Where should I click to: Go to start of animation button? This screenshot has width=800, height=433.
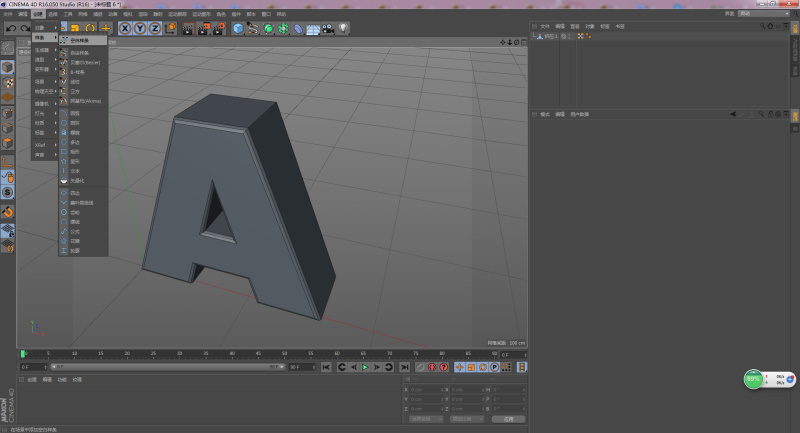pyautogui.click(x=326, y=367)
